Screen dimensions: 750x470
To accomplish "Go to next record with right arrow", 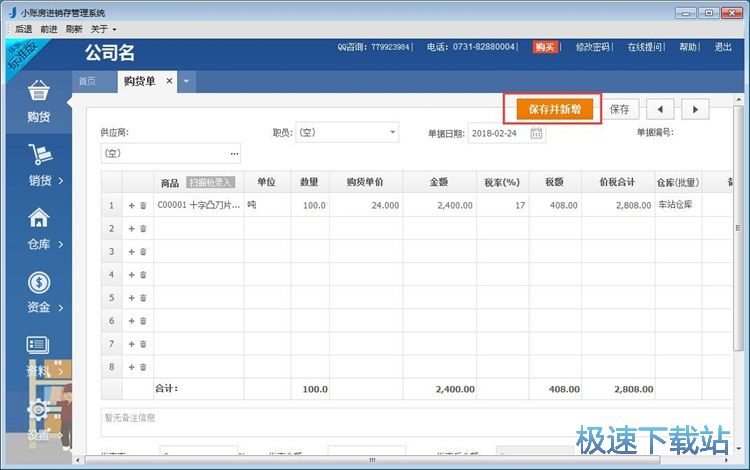I will [695, 109].
